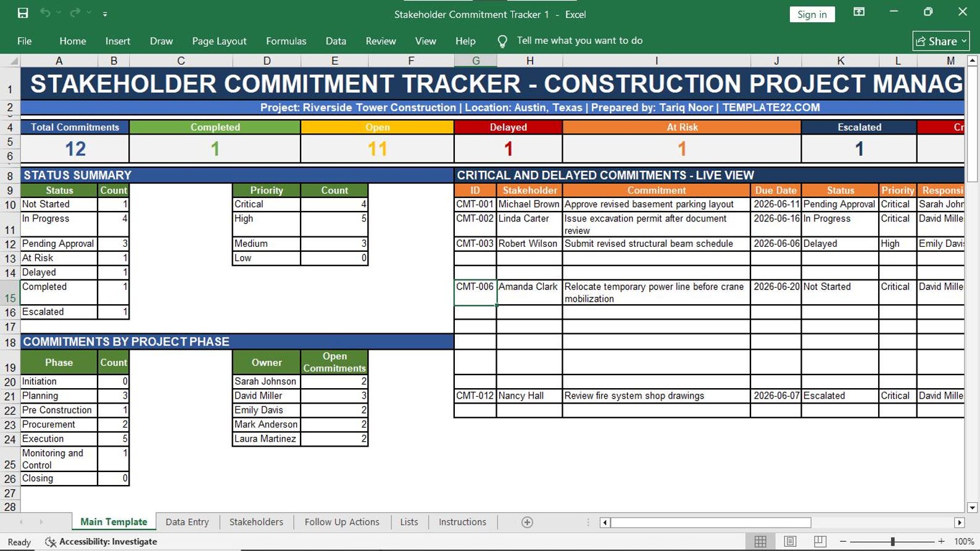Click the zoom in plus button
The height and width of the screenshot is (551, 980).
click(941, 541)
